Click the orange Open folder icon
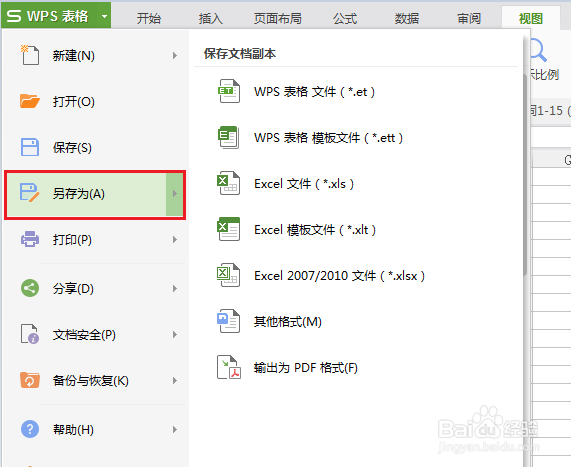571x467 pixels. tap(29, 101)
